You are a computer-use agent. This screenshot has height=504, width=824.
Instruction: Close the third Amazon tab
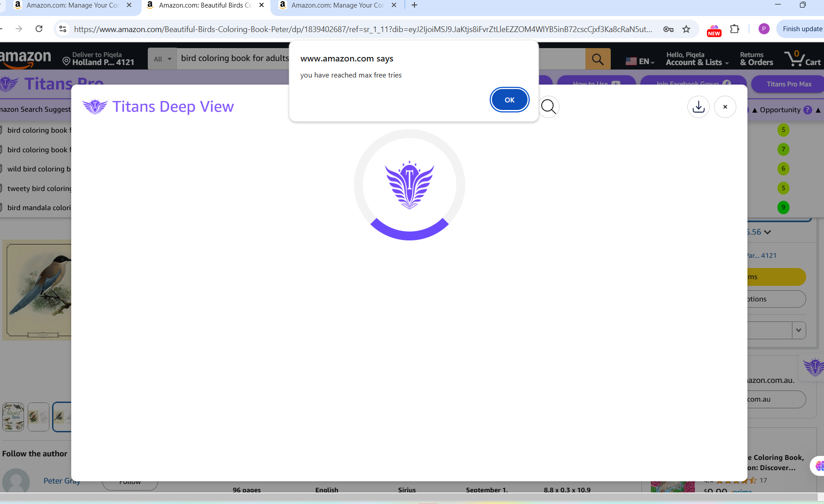coord(394,5)
